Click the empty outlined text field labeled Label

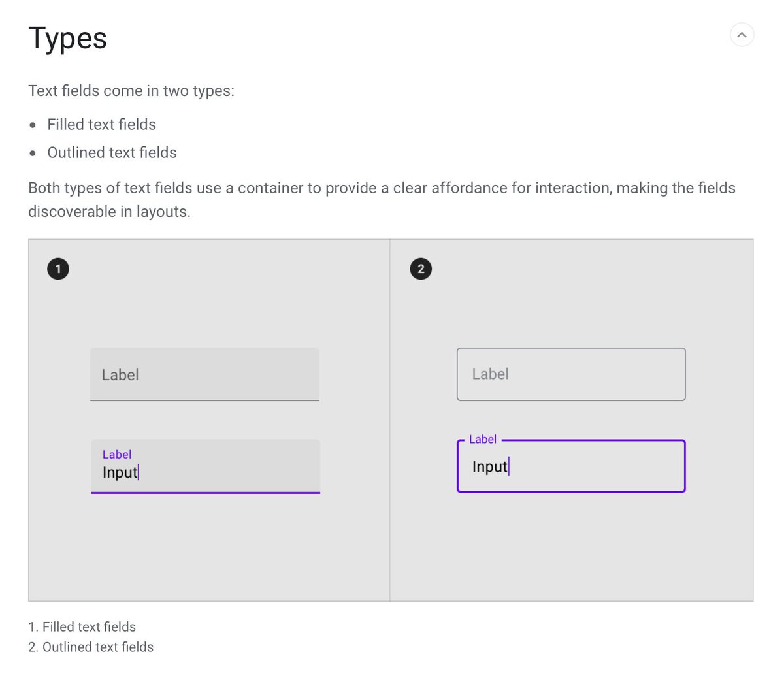tap(571, 374)
